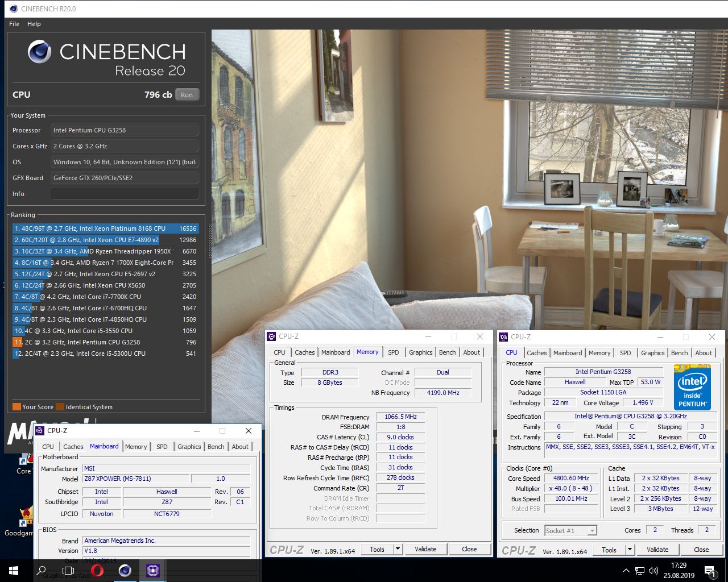Screen dimensions: 728x582
Task: Open the taskbar search magnifier icon
Action: (41, 571)
